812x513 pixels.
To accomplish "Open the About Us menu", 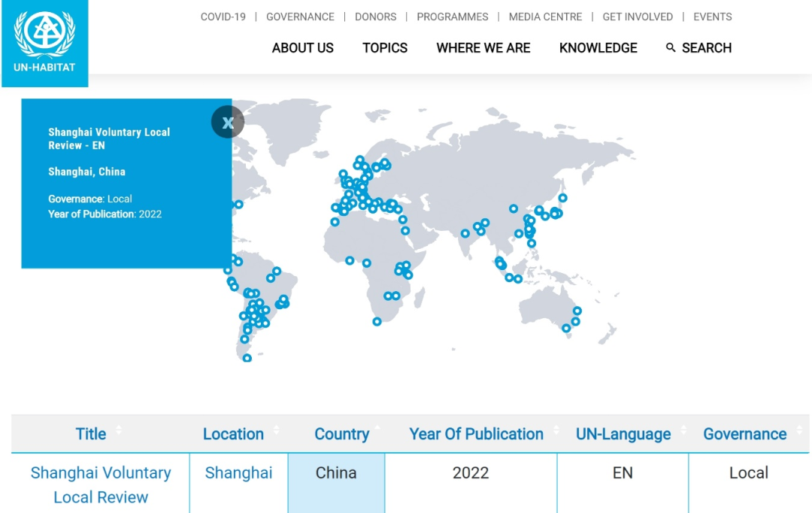I will [x=303, y=48].
